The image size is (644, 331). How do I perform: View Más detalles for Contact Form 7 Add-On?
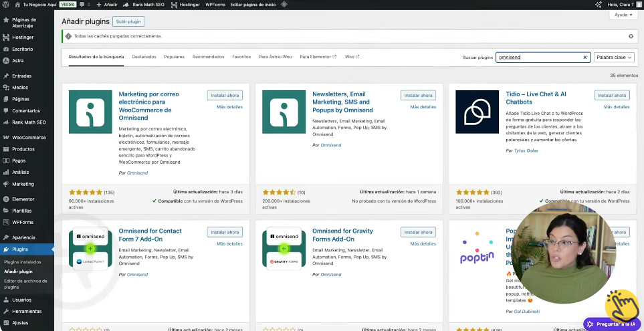pyautogui.click(x=229, y=243)
